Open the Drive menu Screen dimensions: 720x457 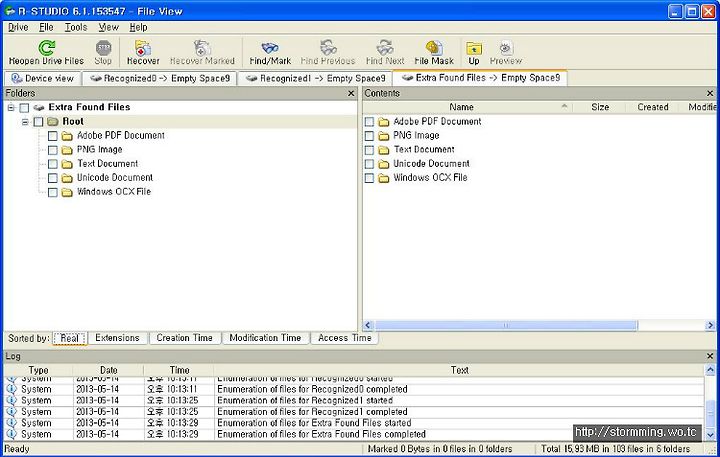click(18, 28)
